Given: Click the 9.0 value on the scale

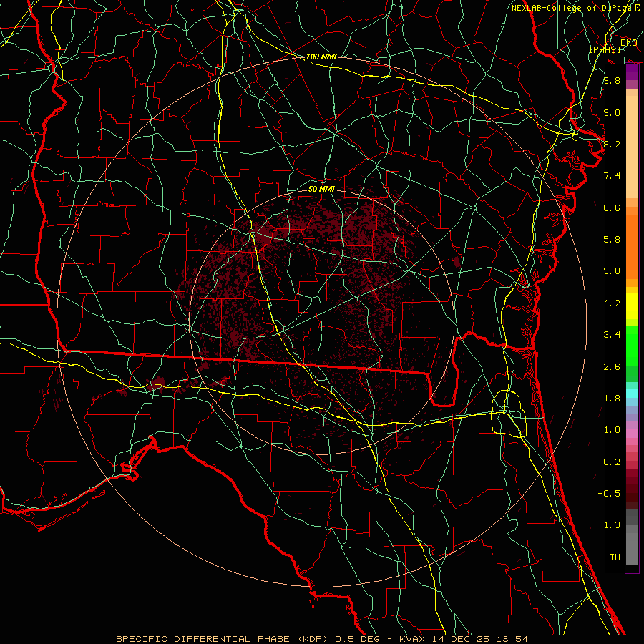Looking at the screenshot, I should coord(612,112).
